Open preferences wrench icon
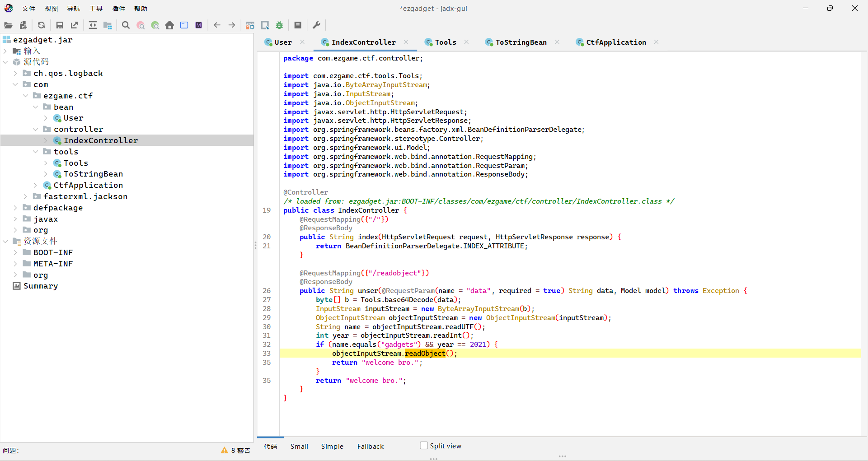Image resolution: width=868 pixels, height=461 pixels. (x=316, y=25)
